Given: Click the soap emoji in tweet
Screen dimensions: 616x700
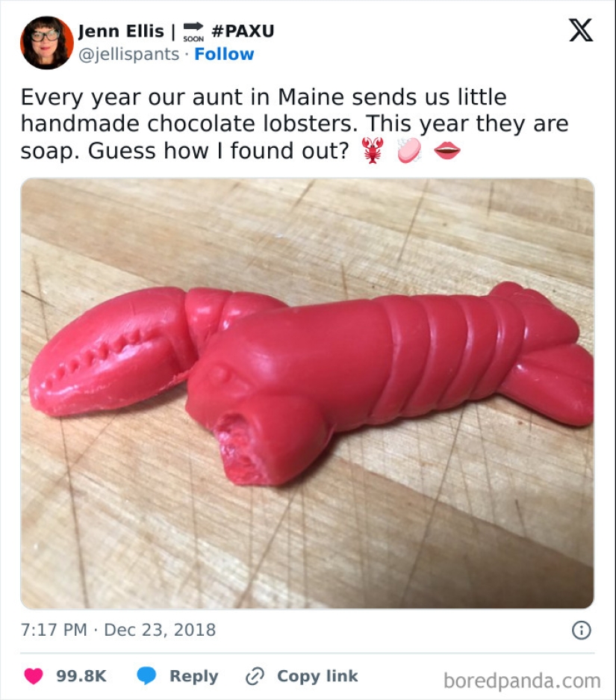Looking at the screenshot, I should [408, 150].
